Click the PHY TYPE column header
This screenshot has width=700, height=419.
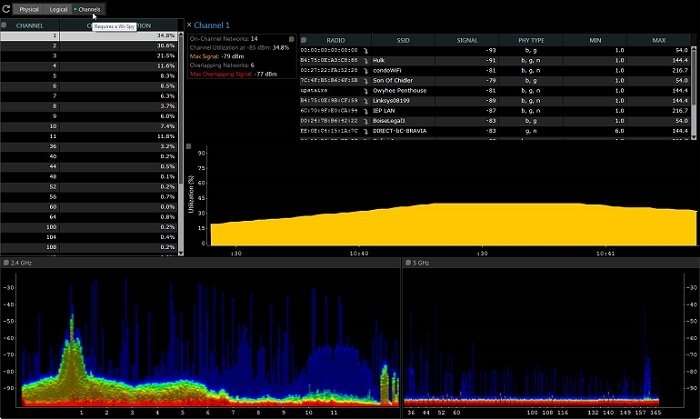click(531, 40)
